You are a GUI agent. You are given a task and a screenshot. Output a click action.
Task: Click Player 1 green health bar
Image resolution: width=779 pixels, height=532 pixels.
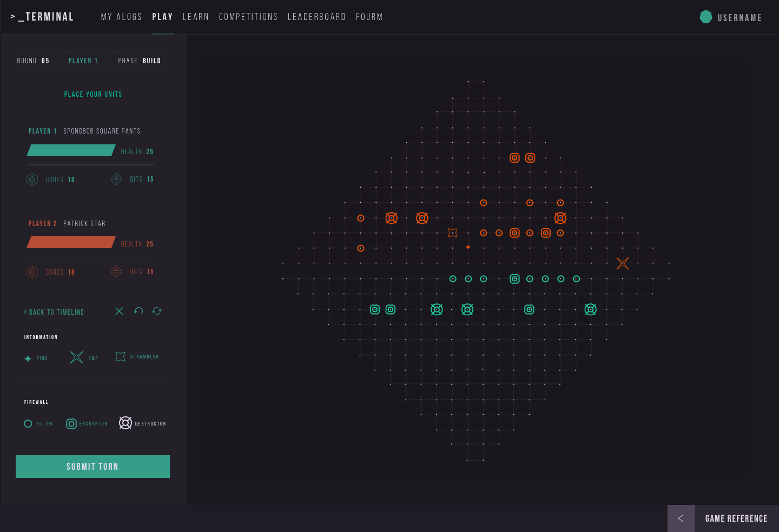pyautogui.click(x=71, y=150)
